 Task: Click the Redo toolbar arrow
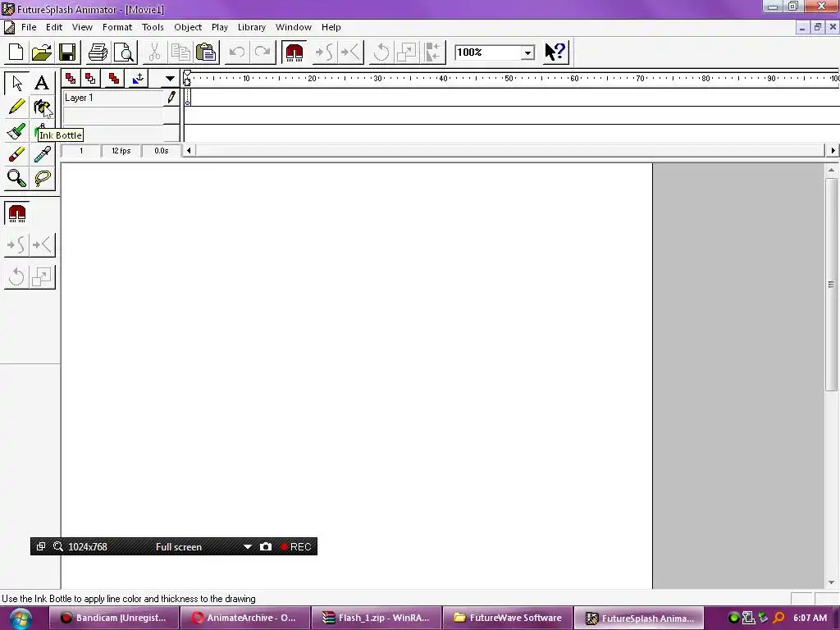click(x=262, y=52)
